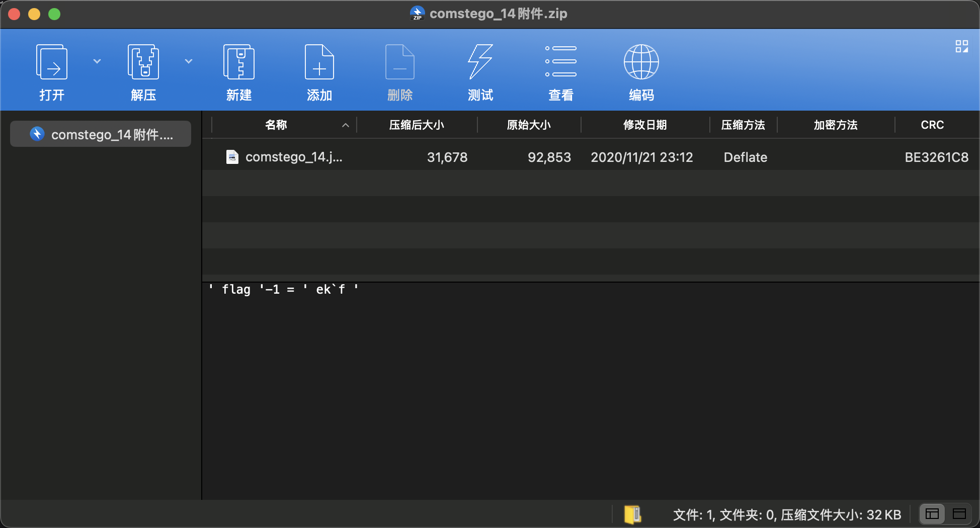Click the Encoding (编码) globe icon
This screenshot has width=980, height=528.
641,62
